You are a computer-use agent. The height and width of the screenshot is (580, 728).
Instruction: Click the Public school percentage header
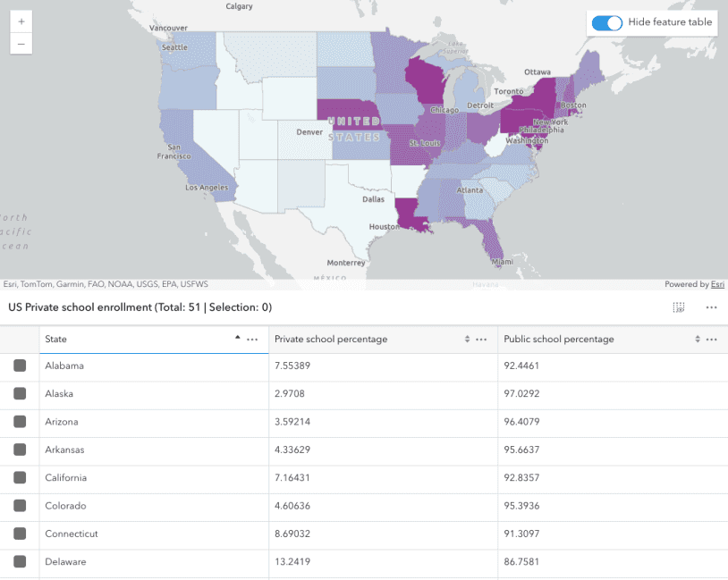point(559,340)
